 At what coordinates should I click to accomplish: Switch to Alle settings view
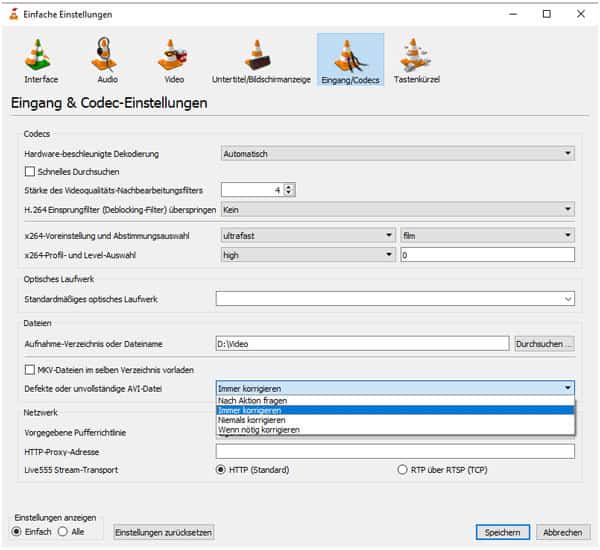(63, 532)
